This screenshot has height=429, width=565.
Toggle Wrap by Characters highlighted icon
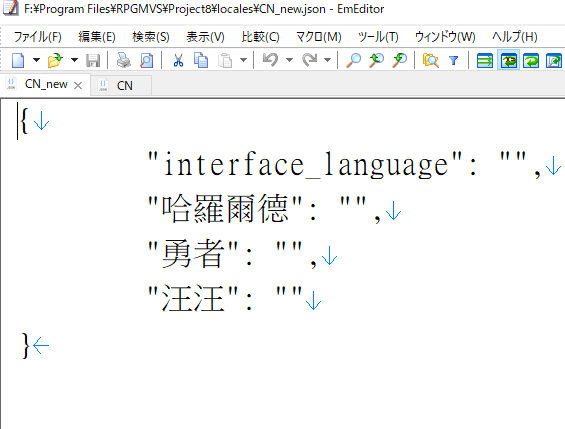click(508, 60)
